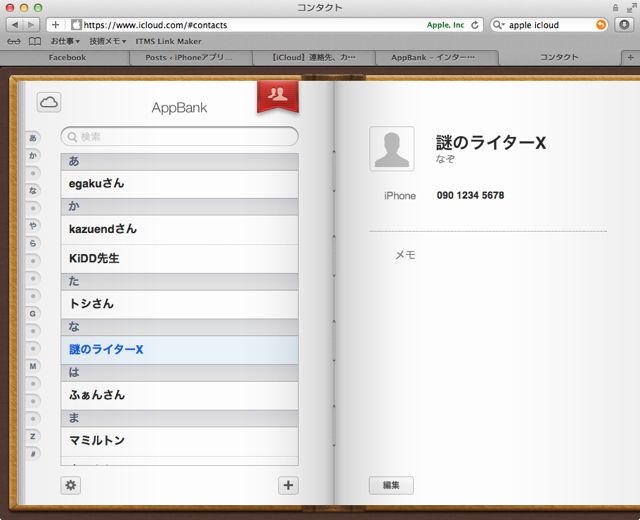The height and width of the screenshot is (520, 640).
Task: Open お仕事 bookmarks folder dropdown
Action: [x=65, y=41]
